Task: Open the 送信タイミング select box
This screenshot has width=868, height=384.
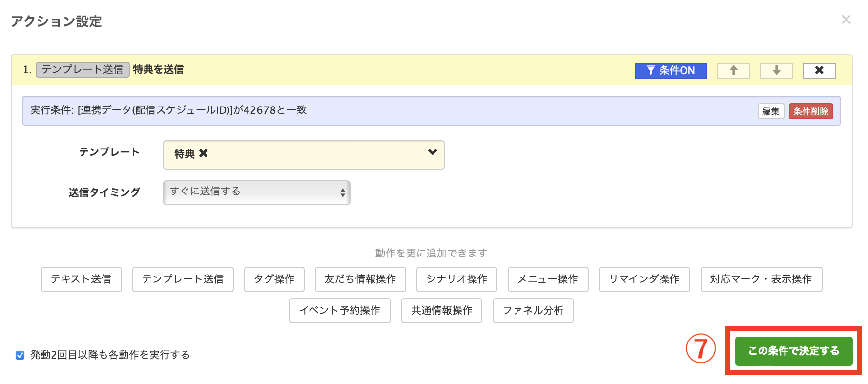Action: pos(256,192)
